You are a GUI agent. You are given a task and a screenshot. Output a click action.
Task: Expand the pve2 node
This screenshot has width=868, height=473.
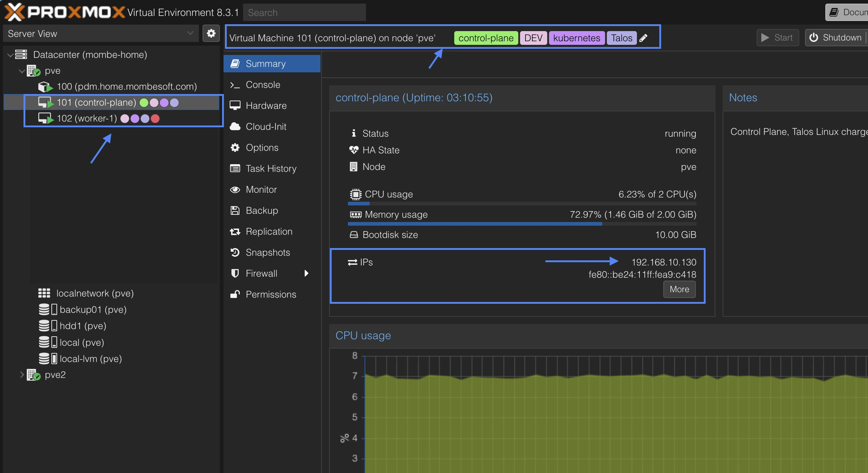point(22,375)
